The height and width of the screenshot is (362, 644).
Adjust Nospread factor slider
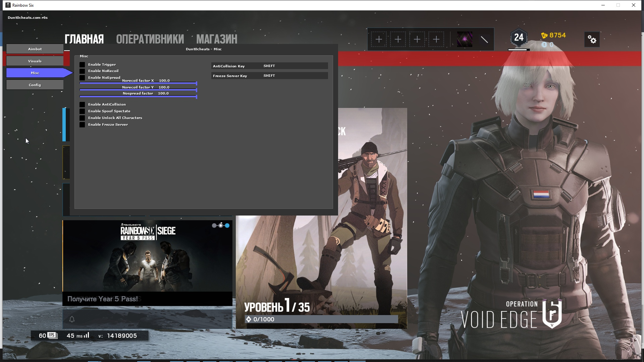[x=138, y=97]
